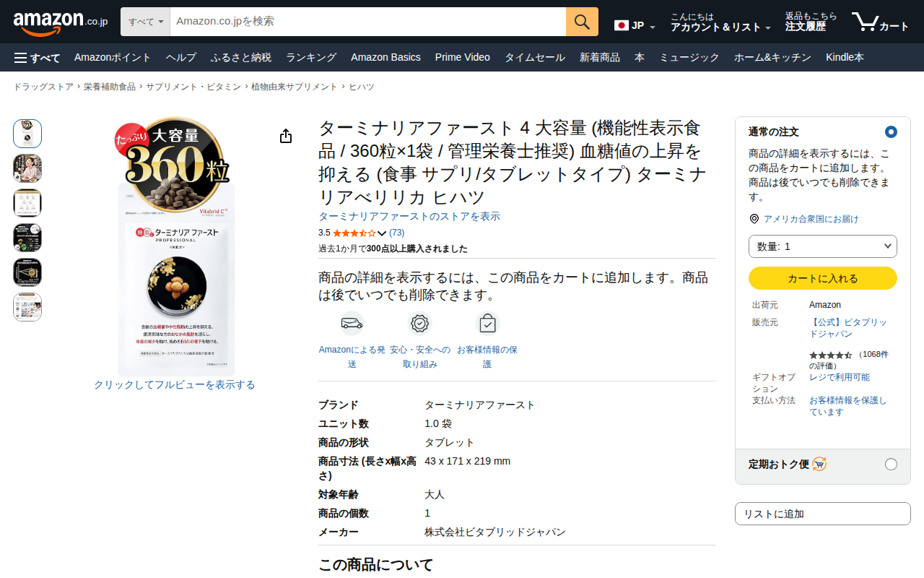Open 本 navigation item

pos(640,58)
